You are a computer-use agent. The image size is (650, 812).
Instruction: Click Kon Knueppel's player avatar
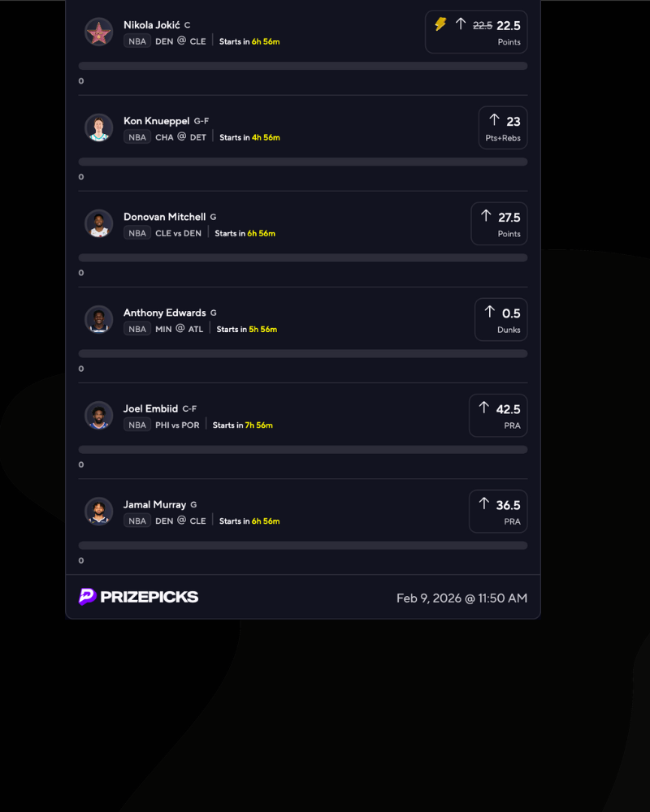(x=98, y=128)
